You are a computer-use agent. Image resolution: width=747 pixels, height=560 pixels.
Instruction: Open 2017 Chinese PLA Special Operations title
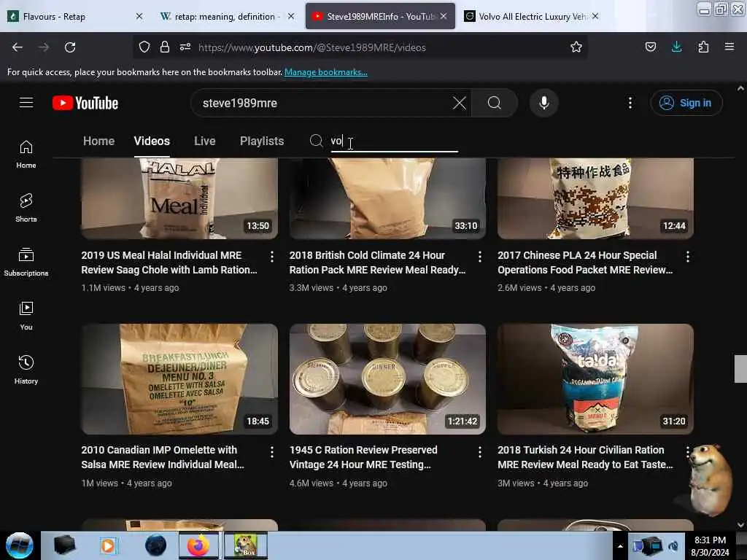click(x=585, y=262)
